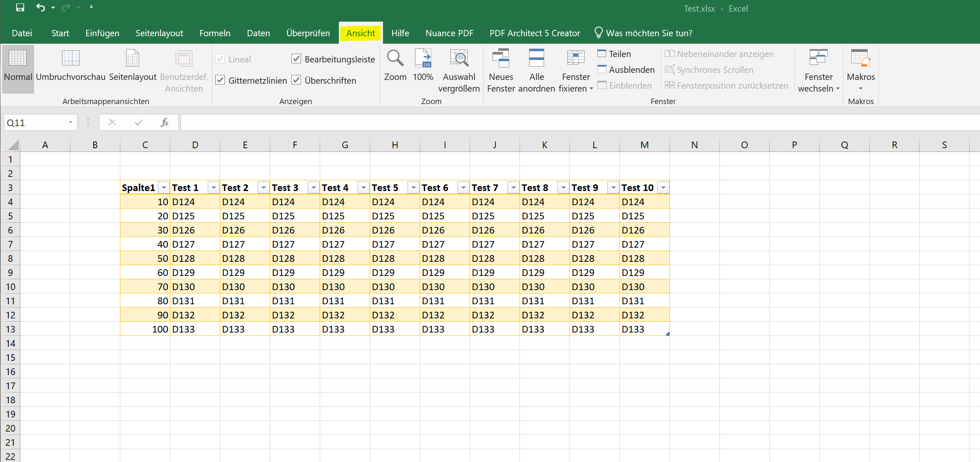Switch to Umbruchvorschau view
Screen dimensions: 980x462
(x=71, y=66)
